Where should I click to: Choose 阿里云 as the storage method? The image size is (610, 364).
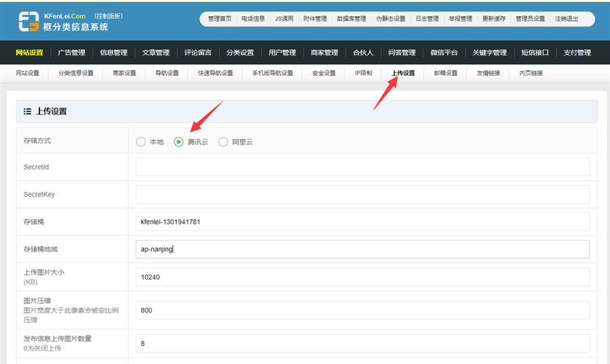[224, 142]
